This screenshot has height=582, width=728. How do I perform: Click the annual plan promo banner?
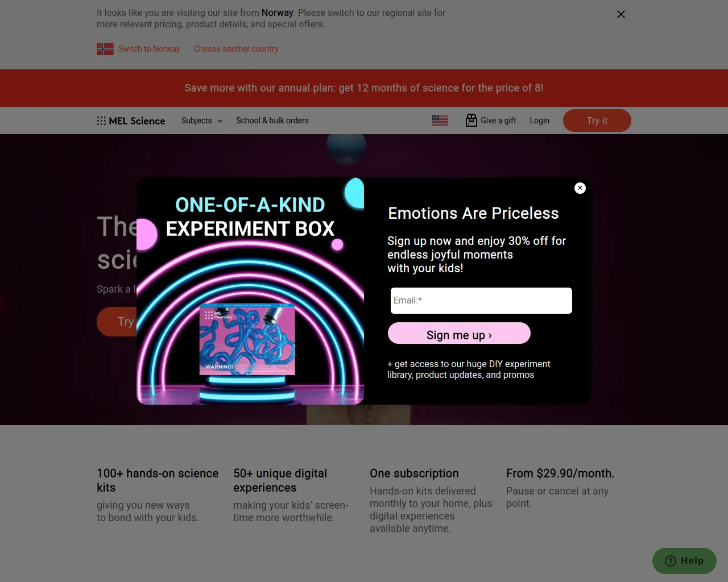(x=364, y=88)
